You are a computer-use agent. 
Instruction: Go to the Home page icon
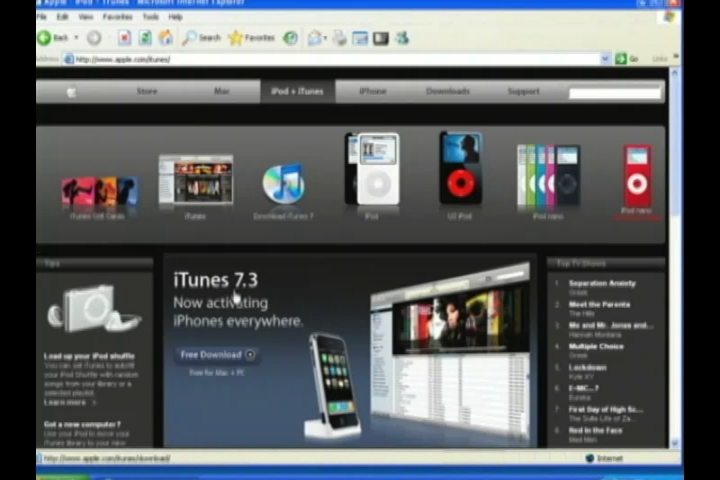click(166, 38)
